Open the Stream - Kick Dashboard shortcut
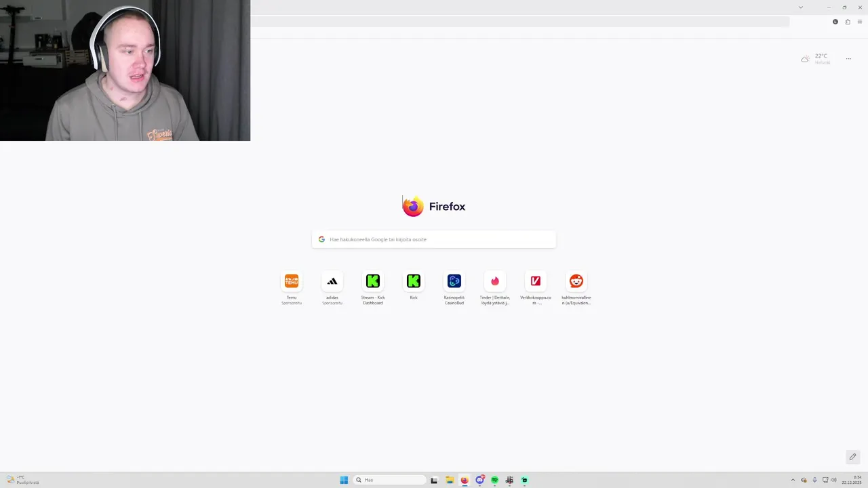Viewport: 868px width, 488px height. pos(373,288)
